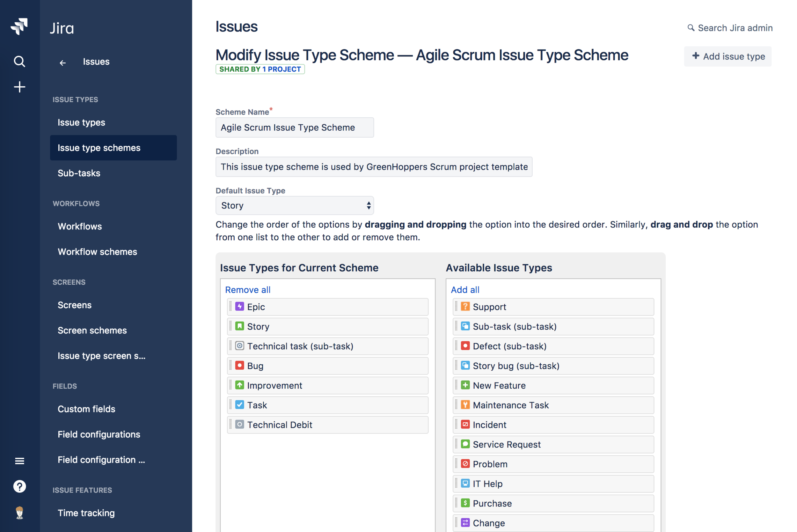Open Time tracking sidebar item
797x532 pixels.
(x=86, y=513)
